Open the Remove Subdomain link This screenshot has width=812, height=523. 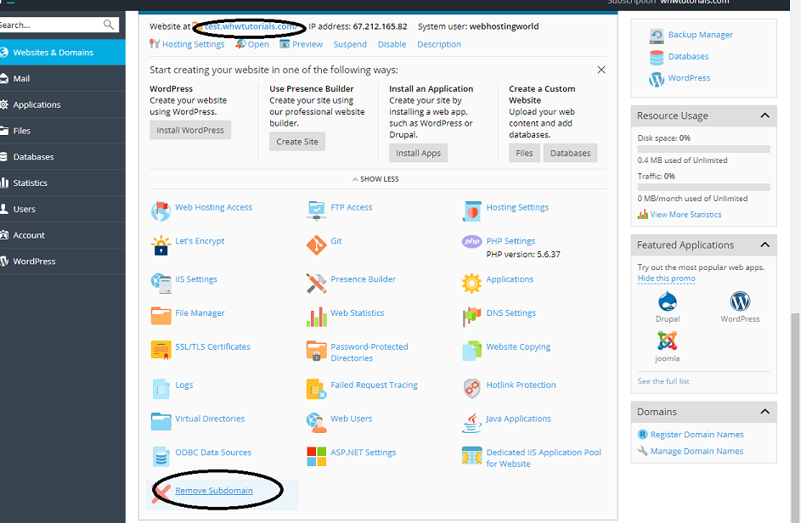[215, 490]
